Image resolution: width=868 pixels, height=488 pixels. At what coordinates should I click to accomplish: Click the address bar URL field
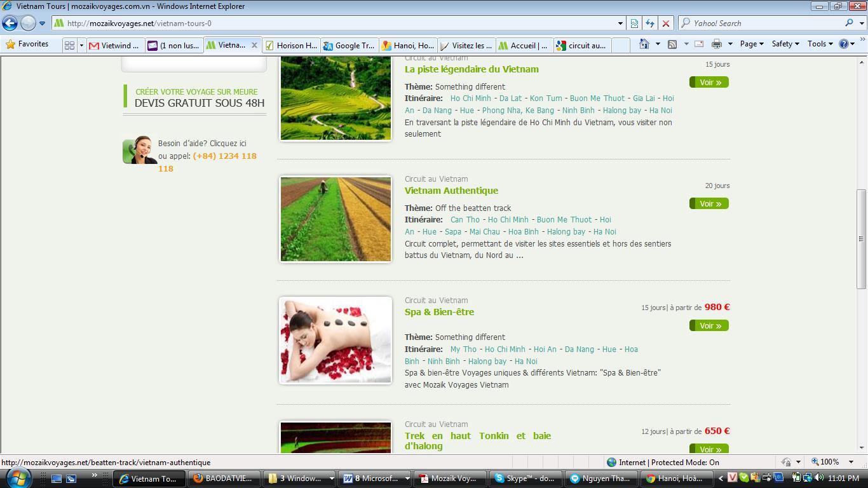(x=334, y=24)
